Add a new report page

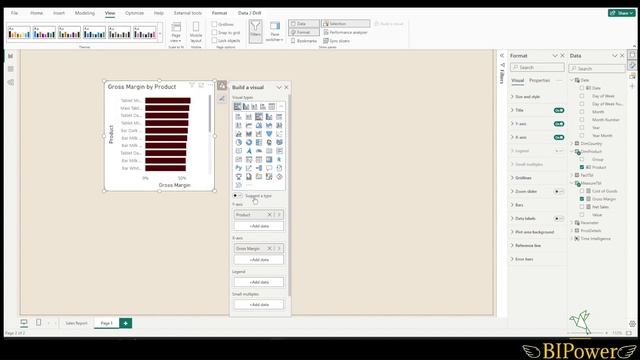point(125,323)
